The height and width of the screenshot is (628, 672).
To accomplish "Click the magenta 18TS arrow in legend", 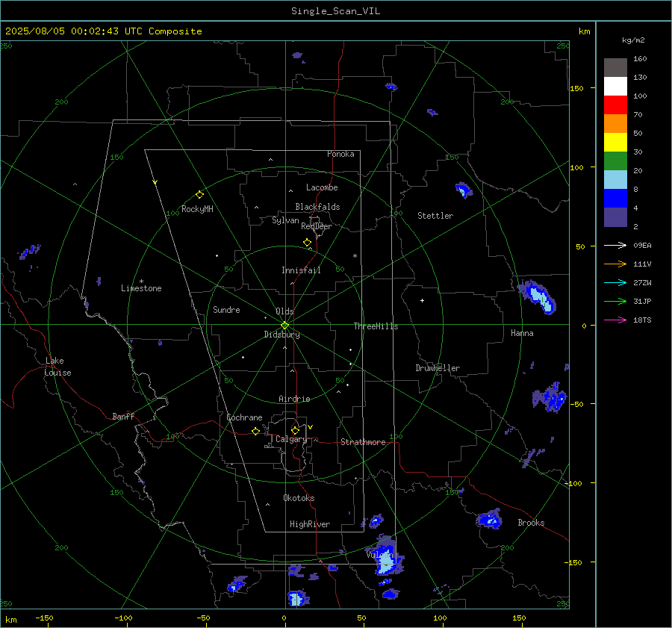I will coord(615,320).
